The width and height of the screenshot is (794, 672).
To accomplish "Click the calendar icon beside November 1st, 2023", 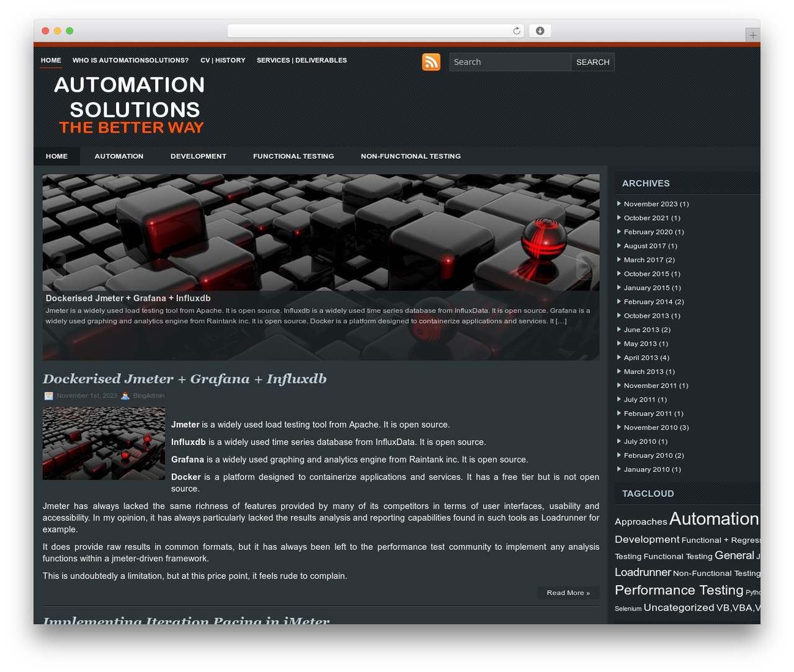I will (48, 396).
